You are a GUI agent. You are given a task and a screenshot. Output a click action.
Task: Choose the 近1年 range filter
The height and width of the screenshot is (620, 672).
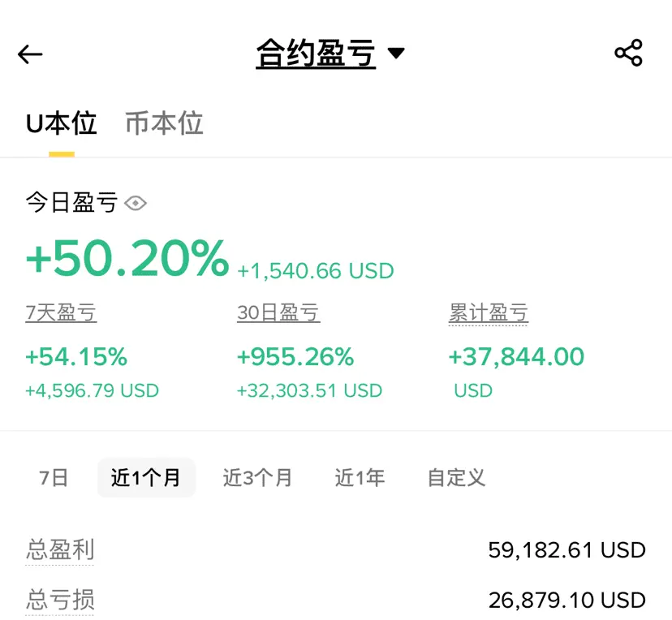coord(360,478)
